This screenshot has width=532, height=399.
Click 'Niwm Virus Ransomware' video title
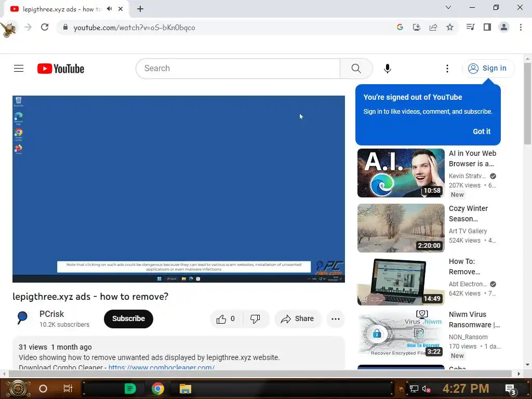[x=474, y=320]
